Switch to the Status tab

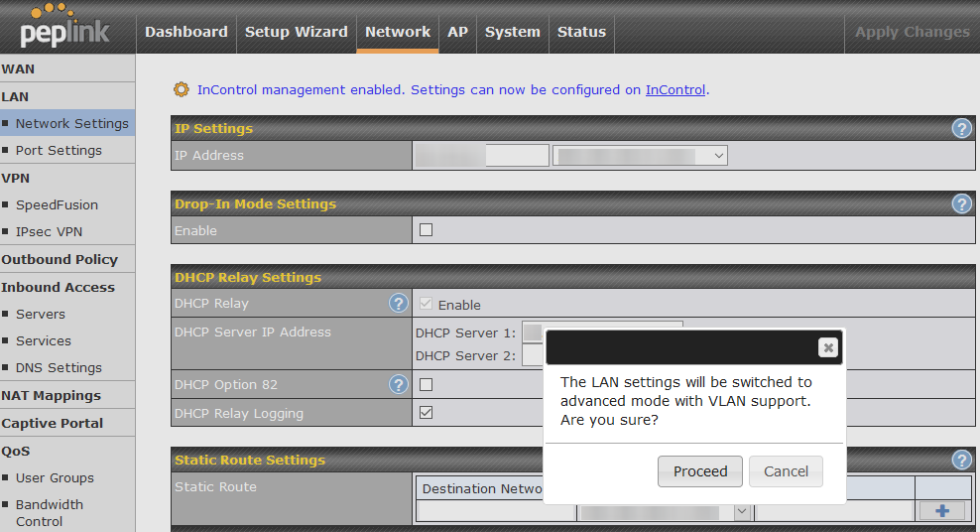tap(581, 32)
